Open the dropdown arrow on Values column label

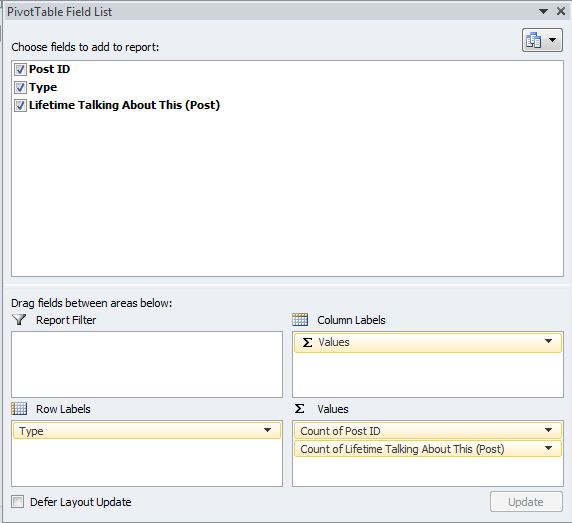(548, 342)
